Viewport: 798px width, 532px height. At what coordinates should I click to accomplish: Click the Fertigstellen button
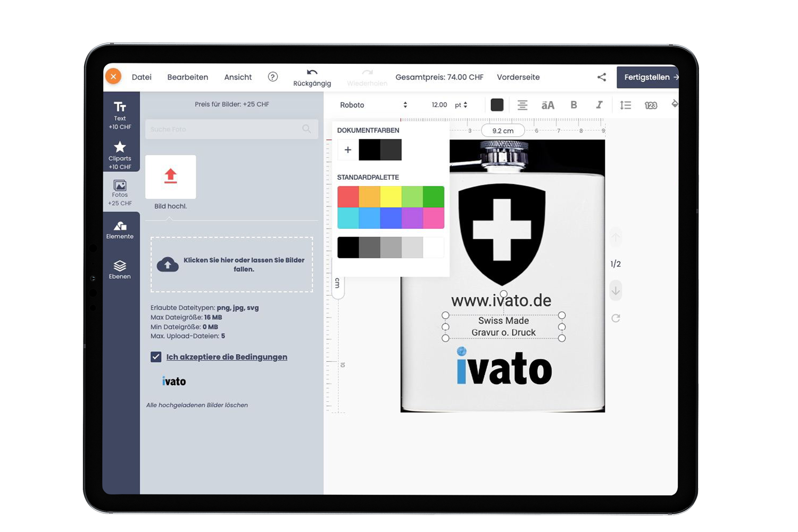[647, 77]
